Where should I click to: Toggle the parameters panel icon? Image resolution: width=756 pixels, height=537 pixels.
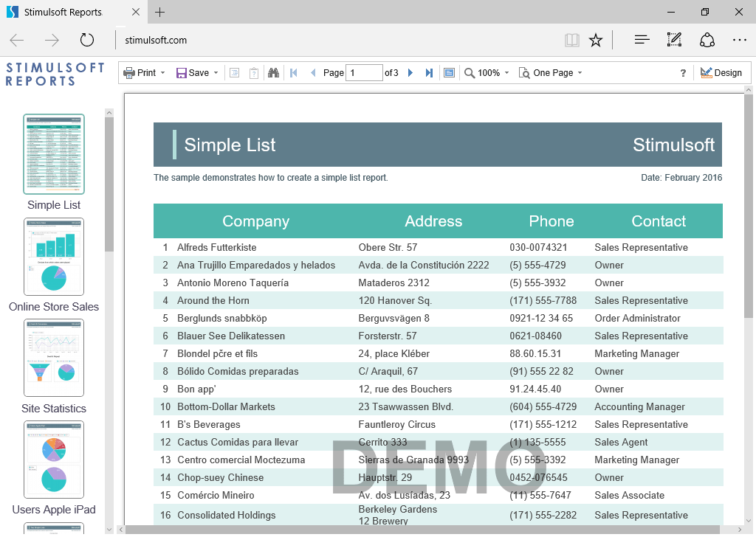(254, 73)
